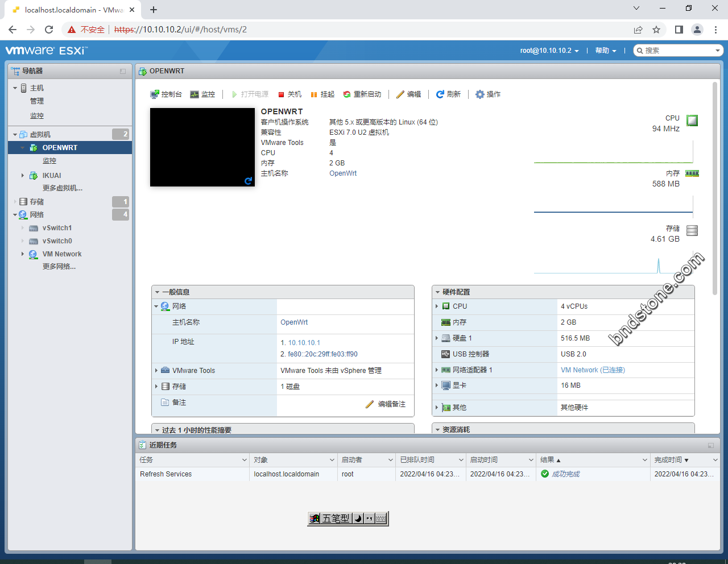728x564 pixels.
Task: Toggle the IME moon half-width icon
Action: (358, 519)
